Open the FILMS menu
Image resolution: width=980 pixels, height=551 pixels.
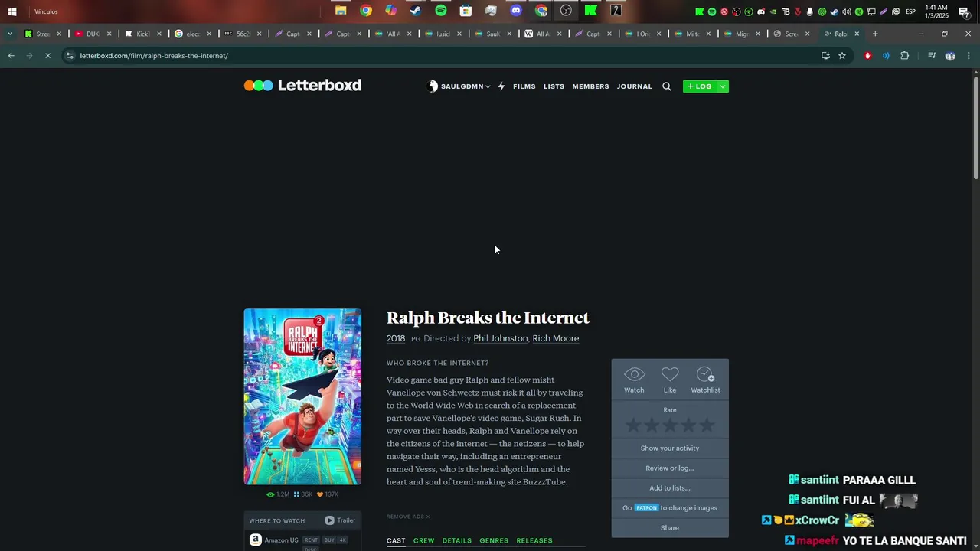pyautogui.click(x=524, y=86)
